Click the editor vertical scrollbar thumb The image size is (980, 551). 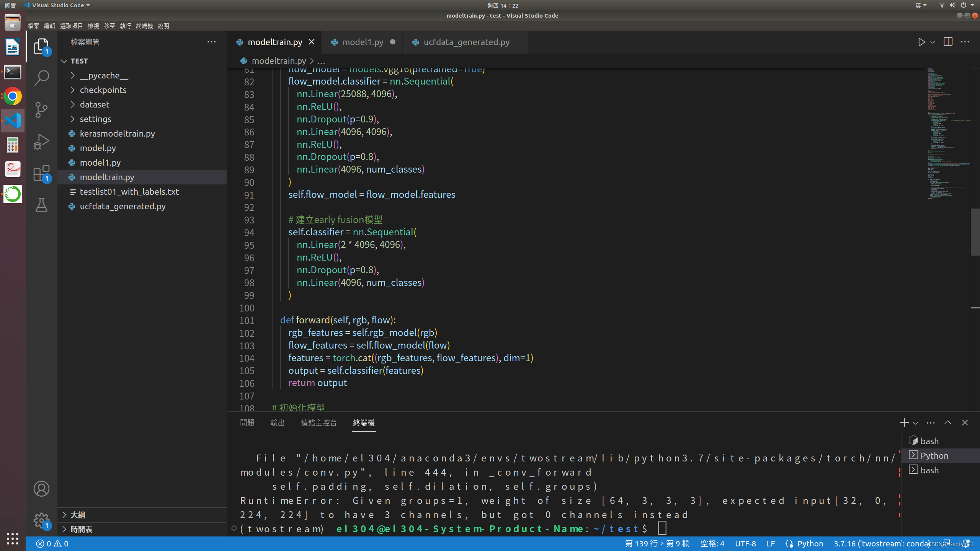pos(975,232)
